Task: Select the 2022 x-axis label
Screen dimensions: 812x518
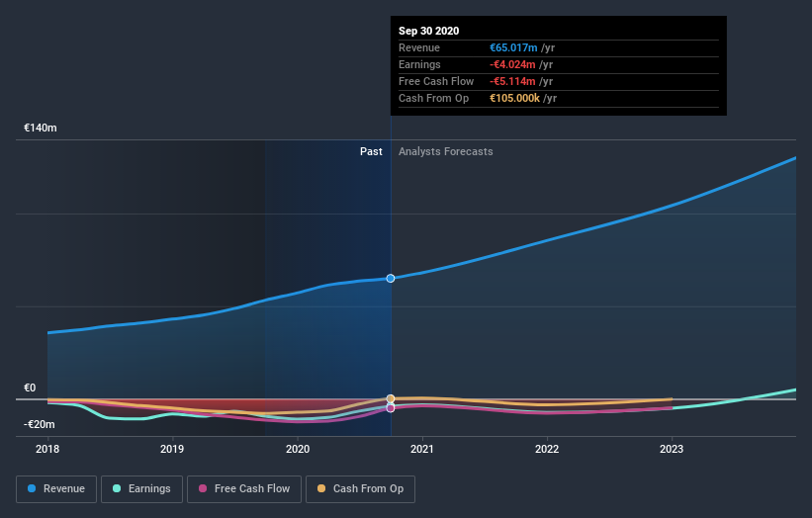Action: pyautogui.click(x=547, y=449)
